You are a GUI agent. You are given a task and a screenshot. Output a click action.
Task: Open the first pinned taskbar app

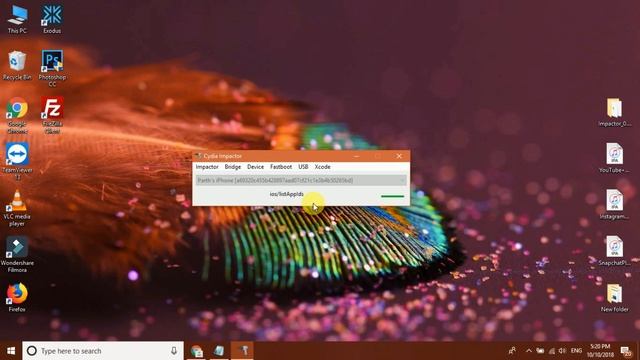click(197, 351)
